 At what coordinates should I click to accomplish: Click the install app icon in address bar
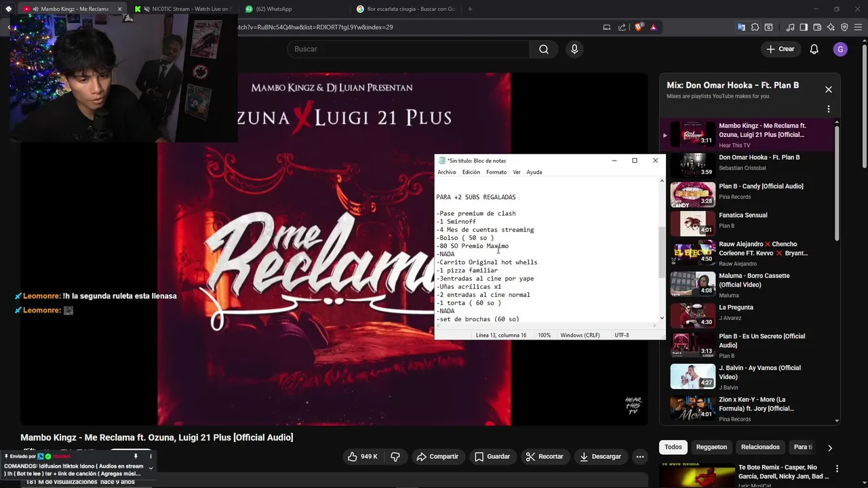coord(607,27)
